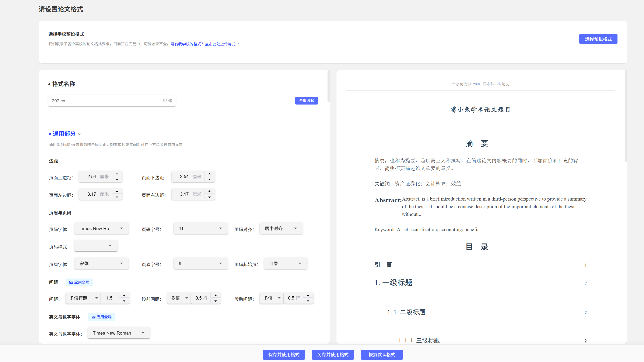Open the line spacing type dropdown 多倍行距
The height and width of the screenshot is (362, 644).
(83, 298)
